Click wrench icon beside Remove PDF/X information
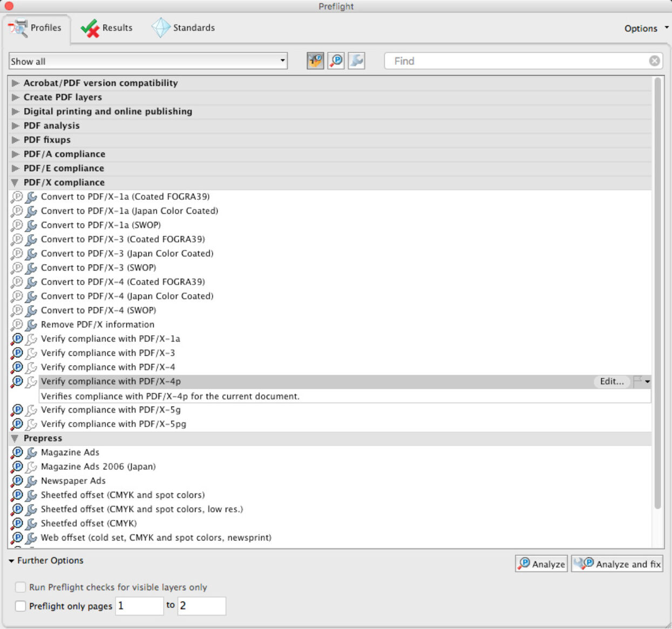This screenshot has width=672, height=629. pos(31,324)
